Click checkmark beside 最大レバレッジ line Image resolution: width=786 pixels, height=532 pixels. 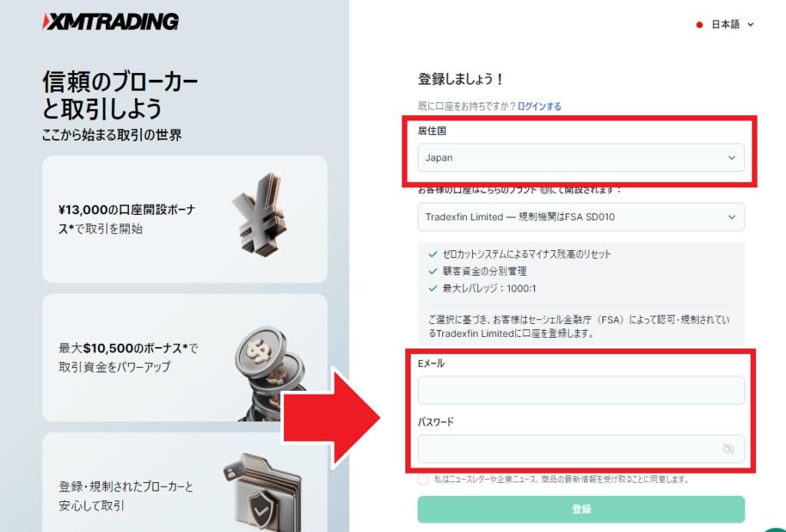point(433,289)
